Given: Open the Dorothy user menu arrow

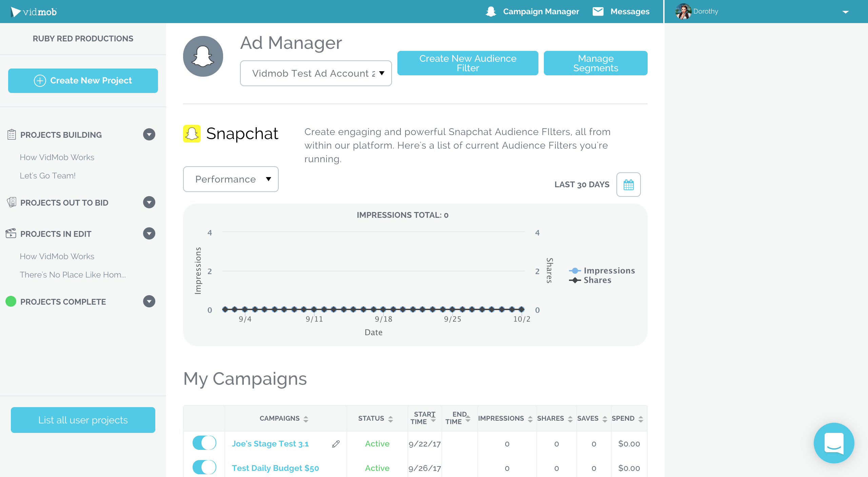Looking at the screenshot, I should coord(845,12).
